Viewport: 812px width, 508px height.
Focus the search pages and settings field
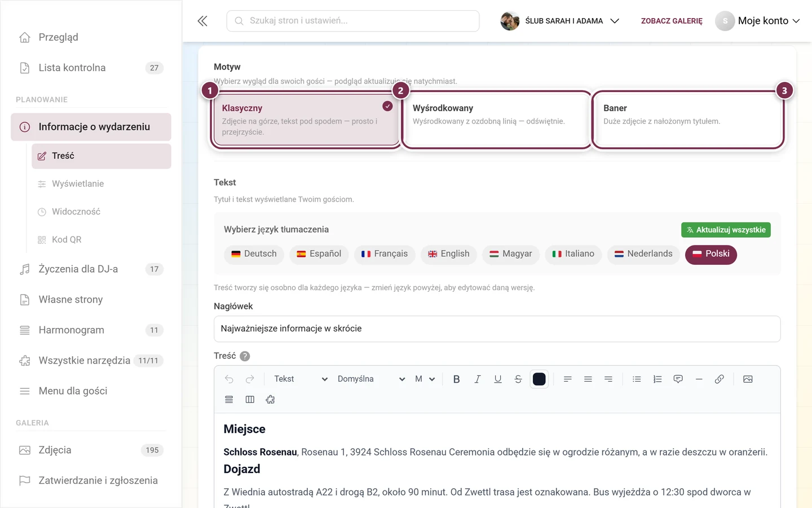(353, 21)
